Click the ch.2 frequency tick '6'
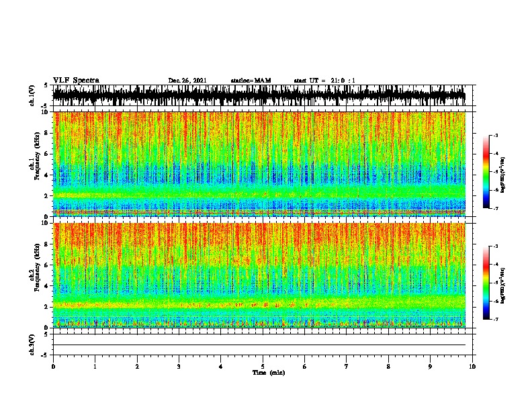 [x=47, y=265]
